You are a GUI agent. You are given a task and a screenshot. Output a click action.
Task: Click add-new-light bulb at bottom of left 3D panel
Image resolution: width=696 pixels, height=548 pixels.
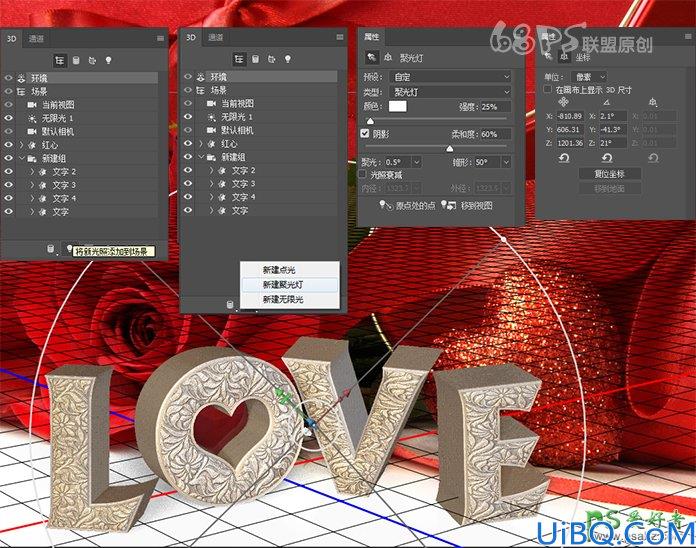pyautogui.click(x=69, y=248)
